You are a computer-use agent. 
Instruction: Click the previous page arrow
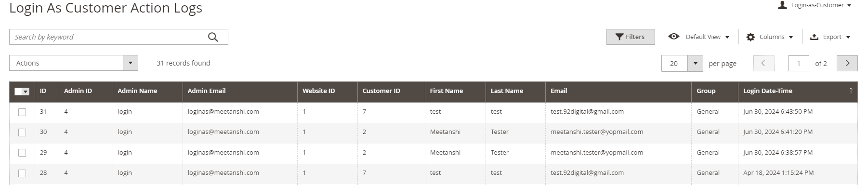(x=763, y=63)
